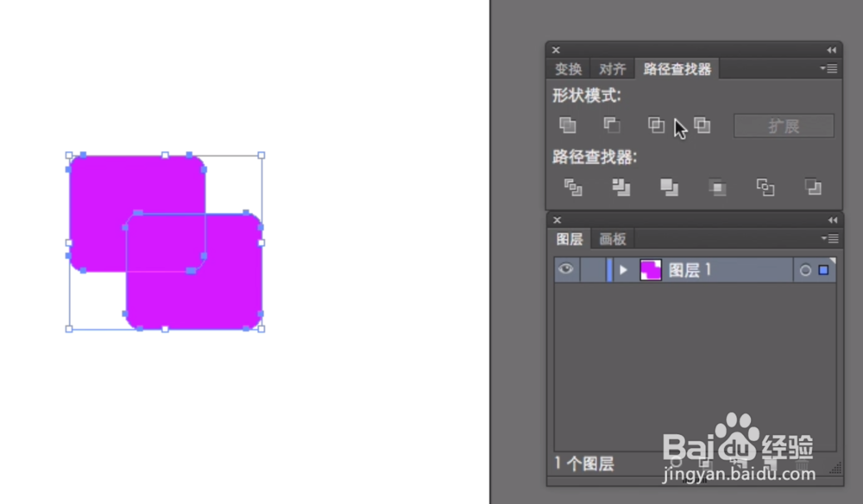Collapse the Layers panel group to icons
The height and width of the screenshot is (504, 863).
833,220
